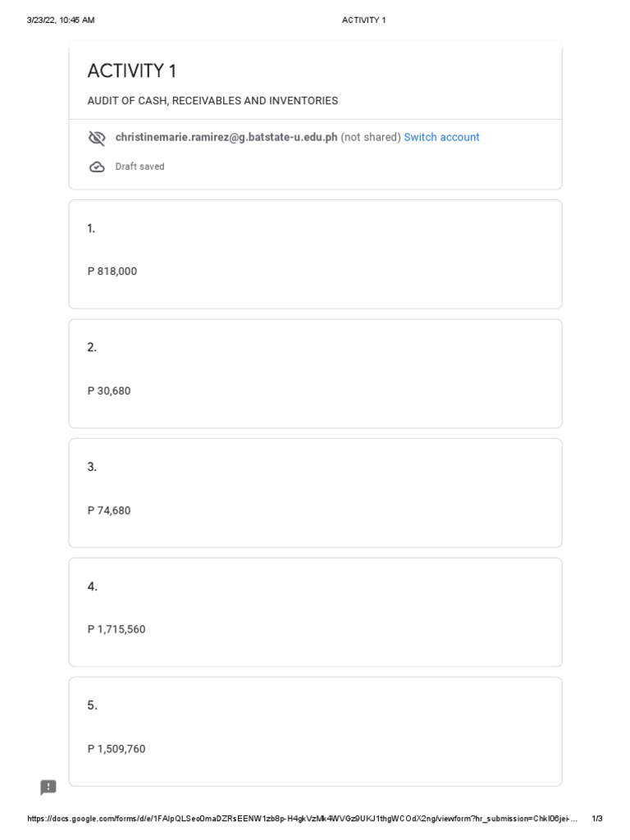Click question number 1 label
Viewport: 630px width, 840px height.
[x=91, y=229]
